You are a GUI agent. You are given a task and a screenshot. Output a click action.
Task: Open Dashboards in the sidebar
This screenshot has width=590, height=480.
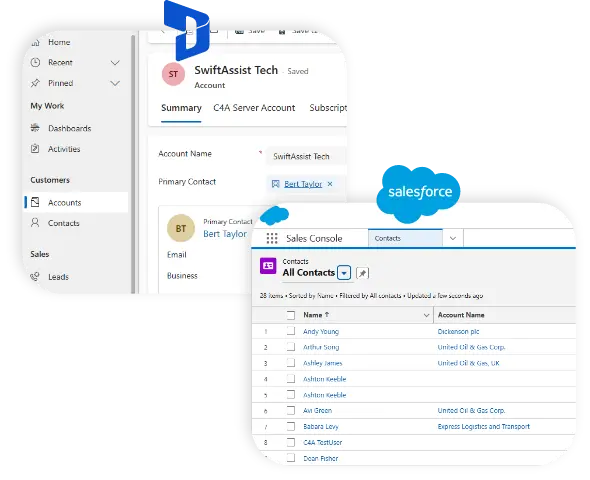point(70,128)
